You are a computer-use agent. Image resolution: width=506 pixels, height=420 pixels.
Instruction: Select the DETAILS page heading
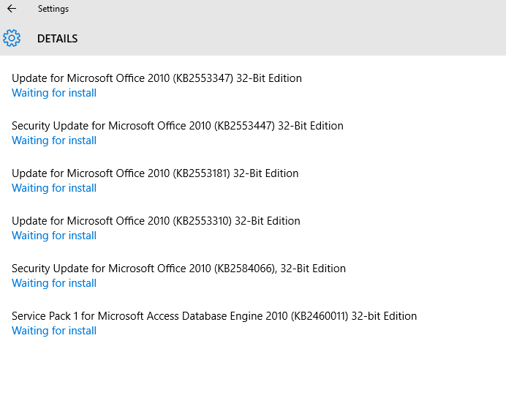pyautogui.click(x=58, y=39)
